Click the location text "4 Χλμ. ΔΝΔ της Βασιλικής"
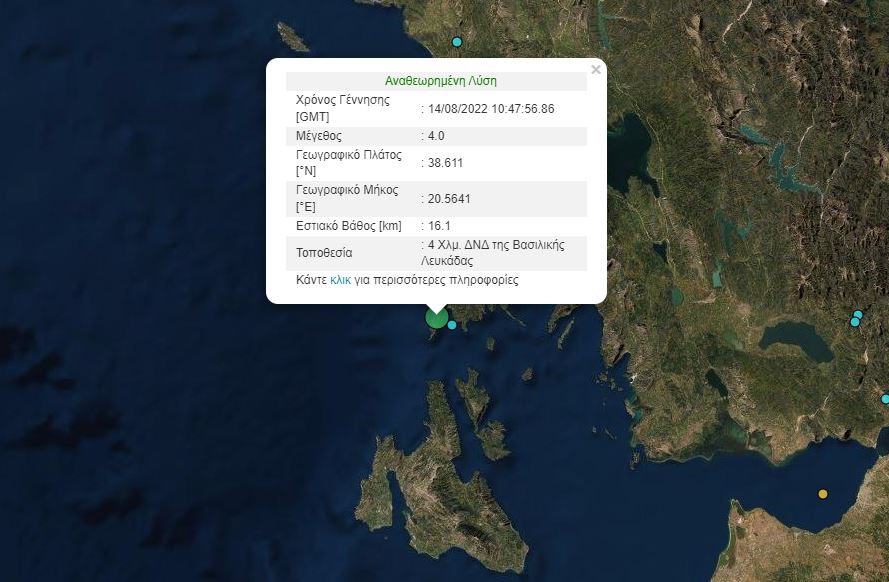Image resolution: width=889 pixels, height=582 pixels. [496, 246]
